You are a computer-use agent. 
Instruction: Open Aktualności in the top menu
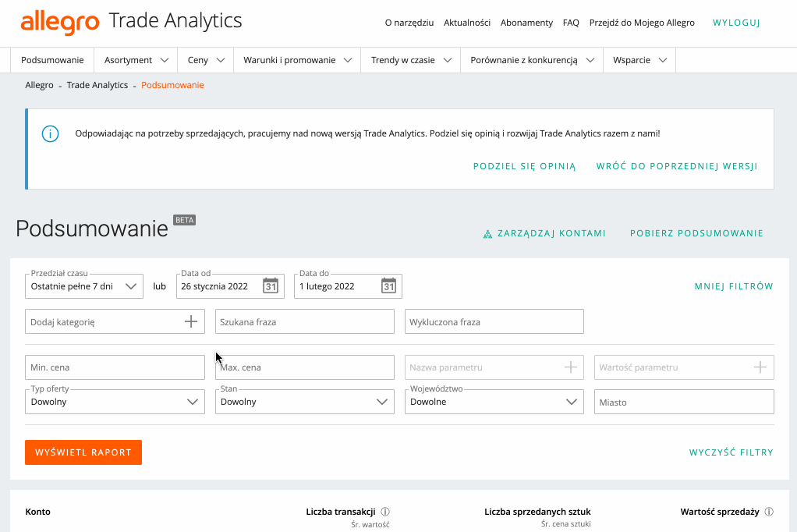(467, 23)
